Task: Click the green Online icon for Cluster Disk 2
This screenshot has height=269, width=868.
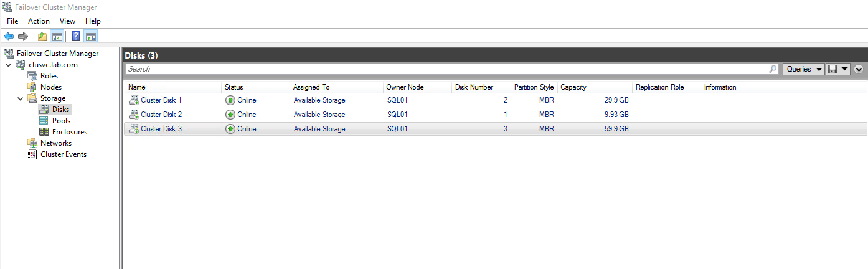Action: coord(230,115)
